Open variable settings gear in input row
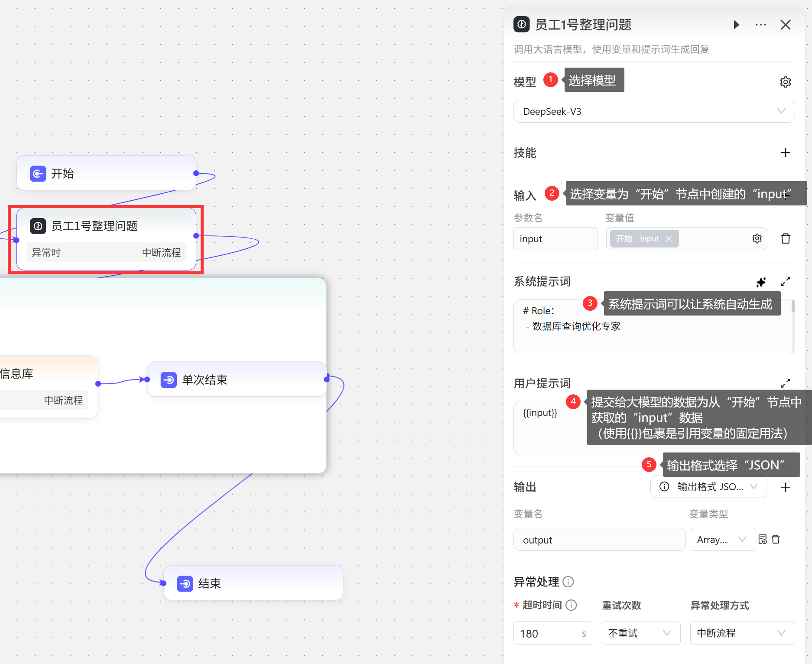Screen dimensions: 812x664 point(757,238)
